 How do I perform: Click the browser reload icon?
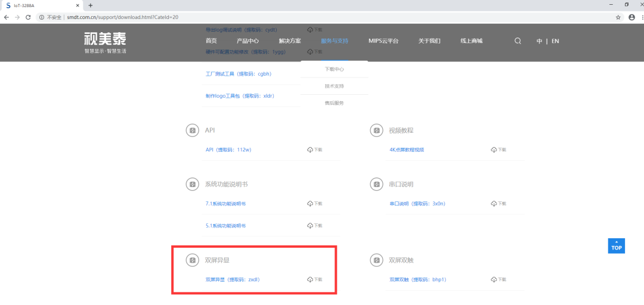click(x=28, y=17)
